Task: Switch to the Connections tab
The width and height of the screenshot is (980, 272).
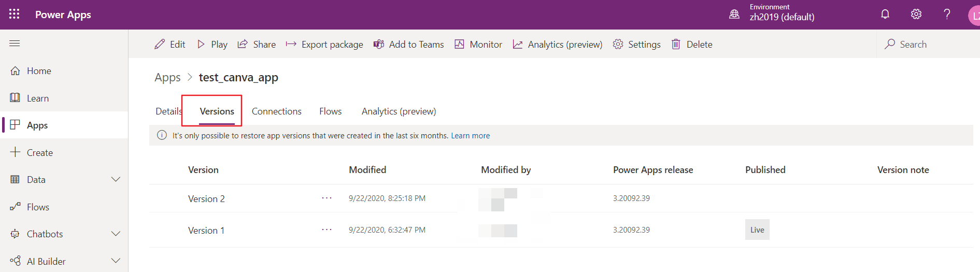Action: [x=277, y=111]
